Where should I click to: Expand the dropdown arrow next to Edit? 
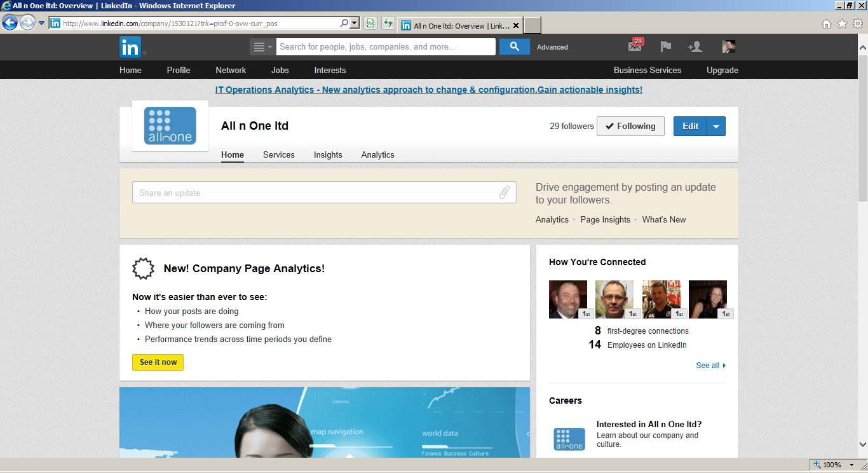716,126
